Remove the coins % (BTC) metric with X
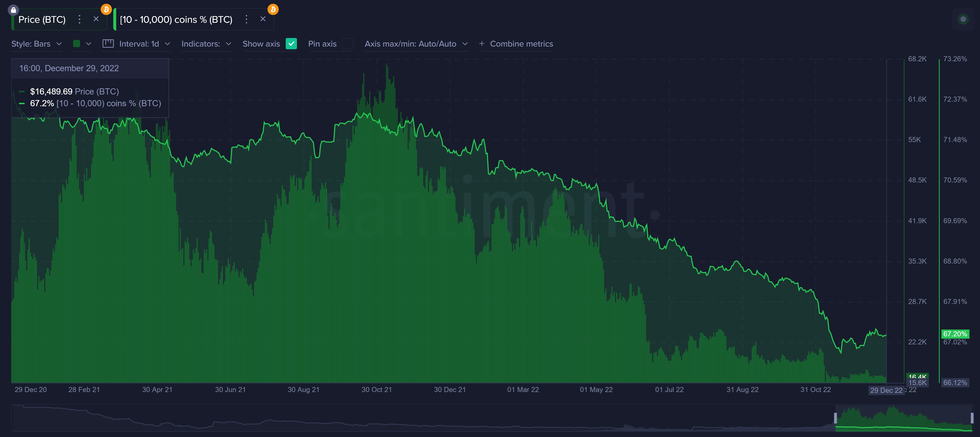This screenshot has height=437, width=980. click(262, 19)
